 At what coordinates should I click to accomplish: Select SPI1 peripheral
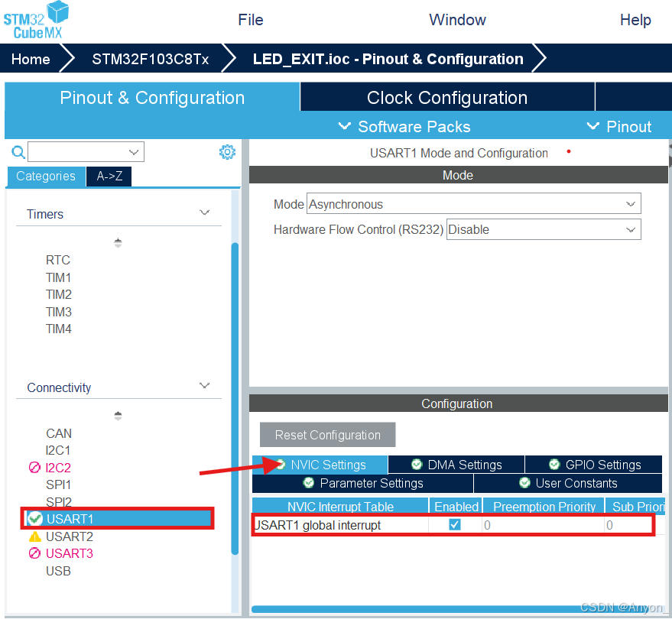[58, 485]
